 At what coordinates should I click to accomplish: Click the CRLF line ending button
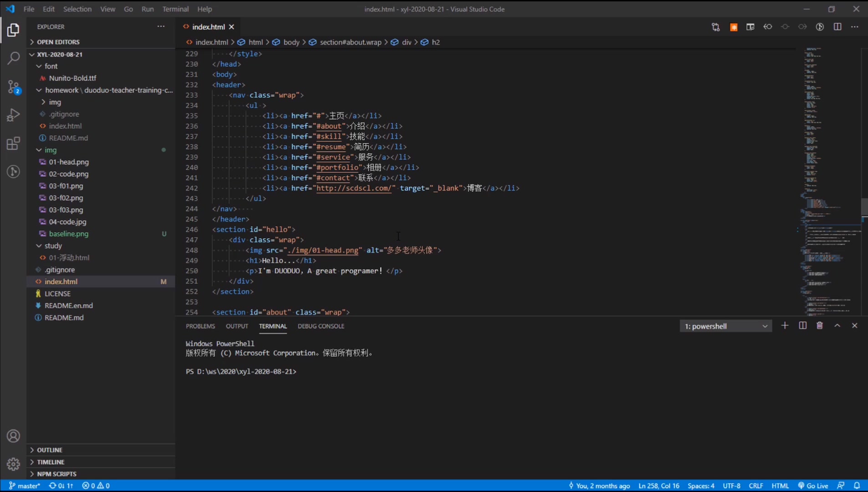pyautogui.click(x=756, y=486)
